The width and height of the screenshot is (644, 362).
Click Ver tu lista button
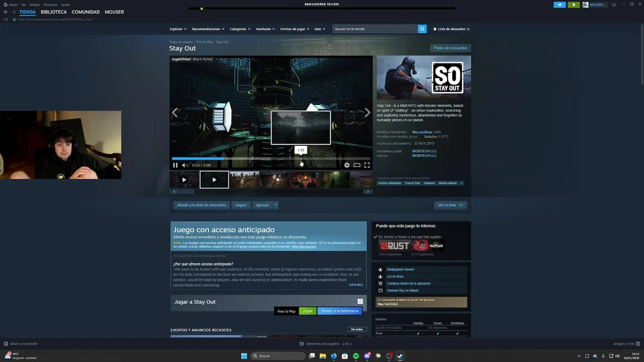coord(450,205)
